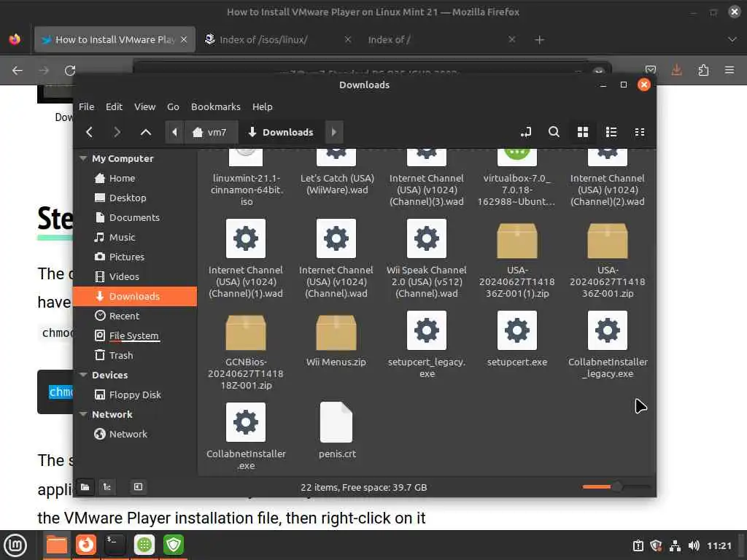Go back in file manager history
This screenshot has height=560, width=747.
[89, 132]
